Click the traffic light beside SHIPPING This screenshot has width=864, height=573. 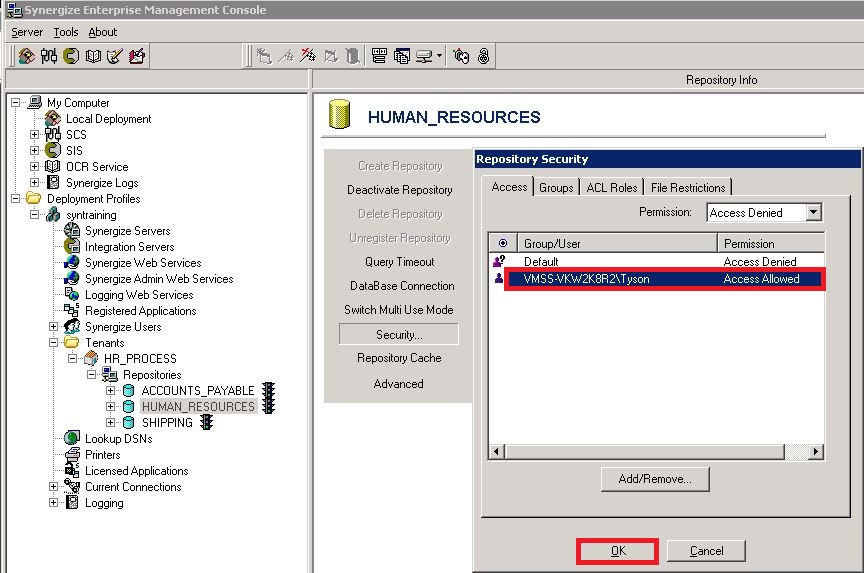207,422
